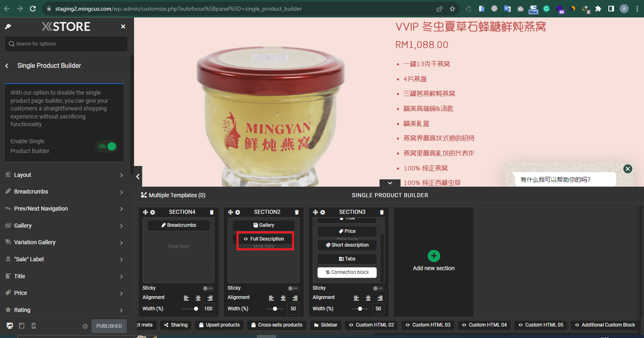Screen dimensions: 644x338
Task: Click the Price block in SECTION3
Action: (x=347, y=231)
